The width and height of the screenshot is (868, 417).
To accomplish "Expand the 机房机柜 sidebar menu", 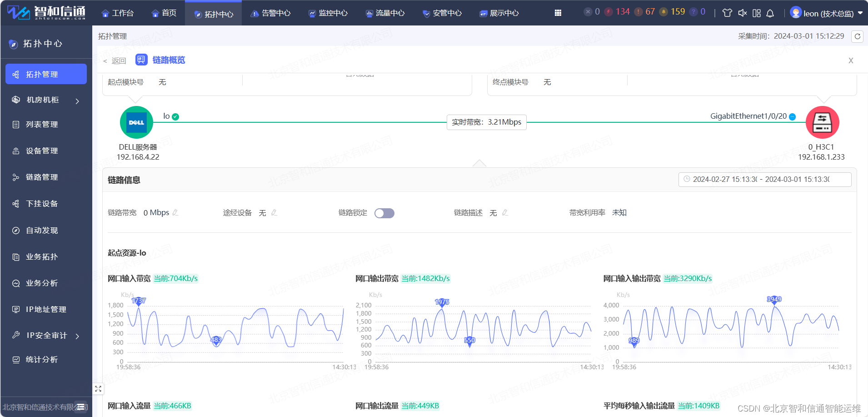I will coord(46,100).
